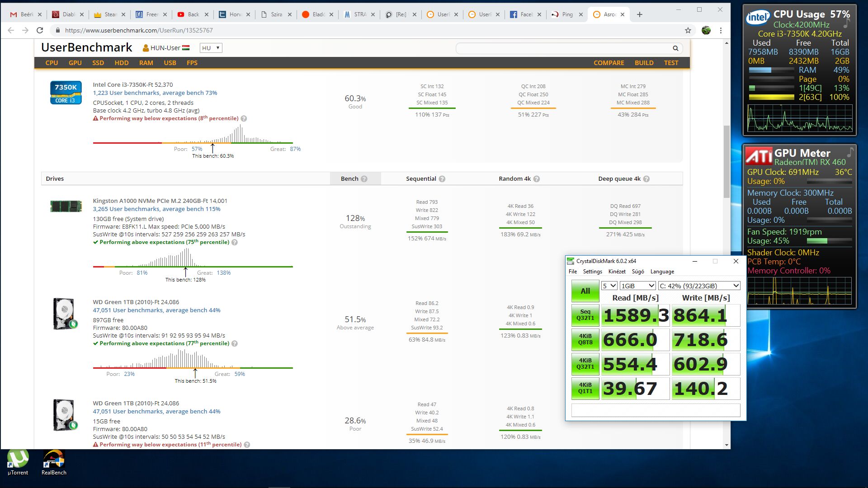Run the 4KiB Q8T8 test
Screen dimensions: 868x488
[585, 339]
